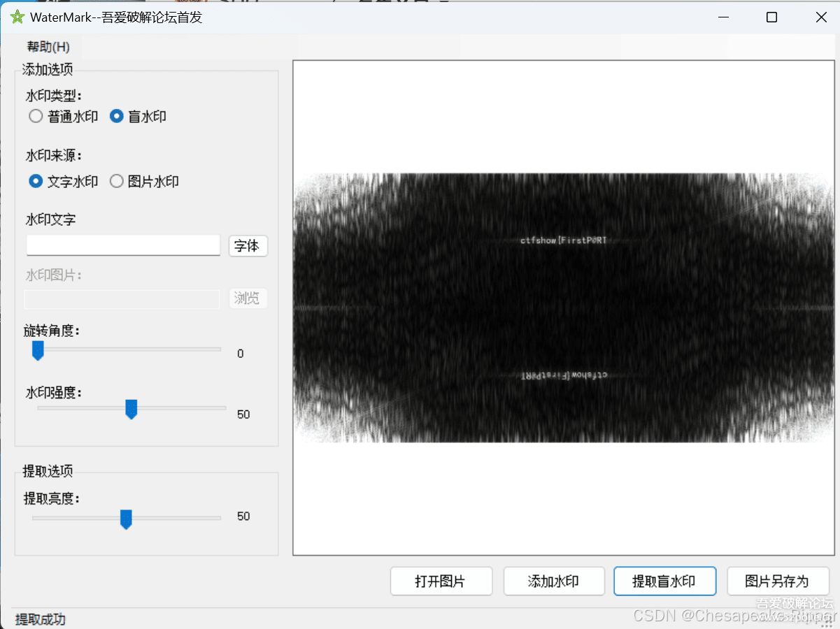Screen dimensions: 840x629
Task: Click the 打开图片 button
Action: 441,581
